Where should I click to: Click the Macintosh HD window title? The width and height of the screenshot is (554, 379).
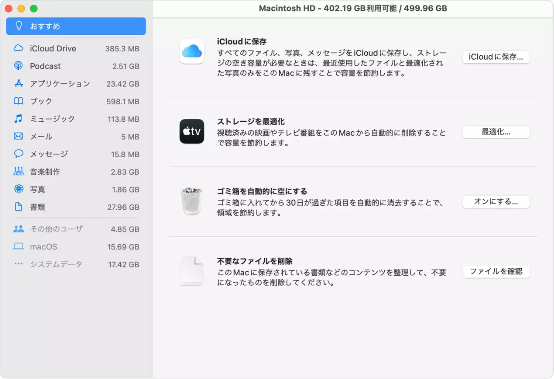pos(353,8)
